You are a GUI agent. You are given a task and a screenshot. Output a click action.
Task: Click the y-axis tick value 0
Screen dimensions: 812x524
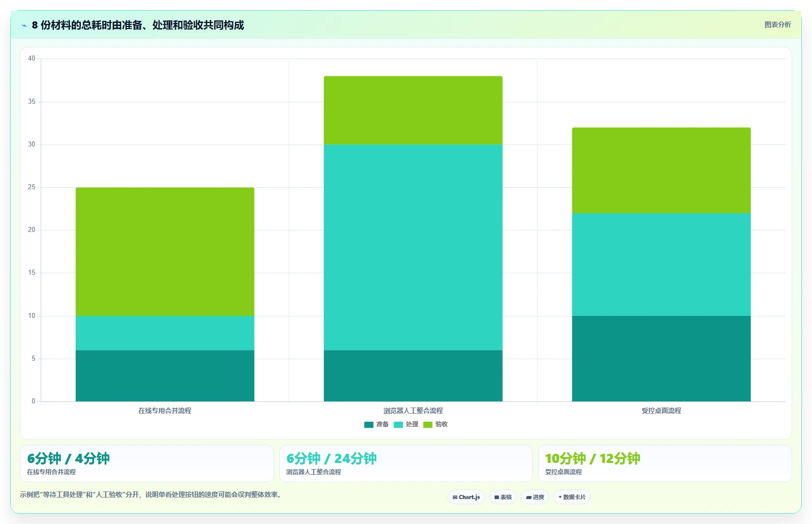tap(34, 401)
